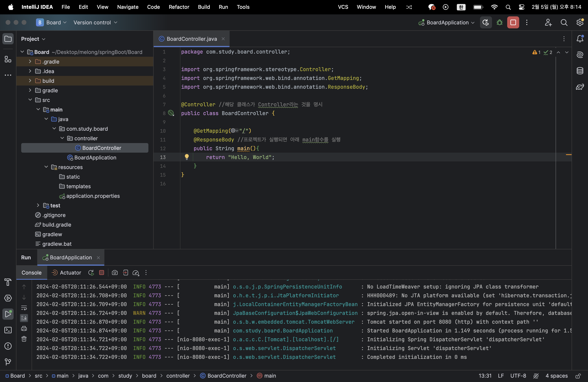Click the UTF-8 encoding in status bar

coord(518,376)
